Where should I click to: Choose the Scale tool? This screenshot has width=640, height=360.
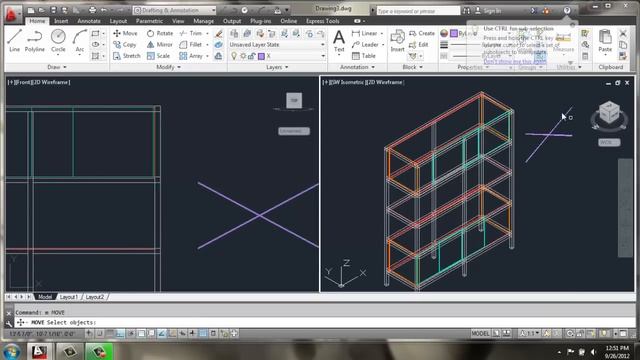point(158,56)
